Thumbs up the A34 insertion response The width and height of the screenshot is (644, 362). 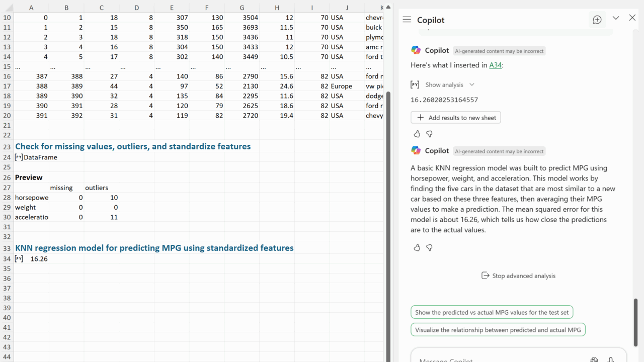coord(417,134)
